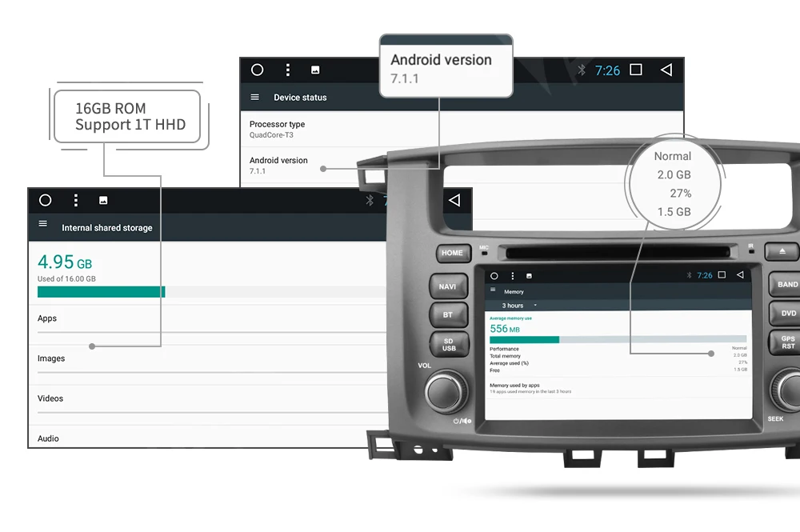The height and width of the screenshot is (532, 800).
Task: Tap recent apps square on head unit screen
Action: [722, 275]
